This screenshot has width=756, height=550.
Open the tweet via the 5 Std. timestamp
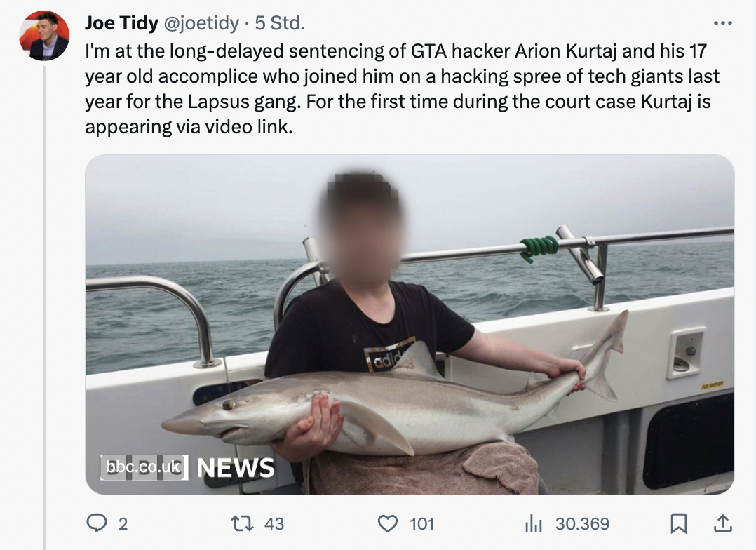(x=280, y=22)
